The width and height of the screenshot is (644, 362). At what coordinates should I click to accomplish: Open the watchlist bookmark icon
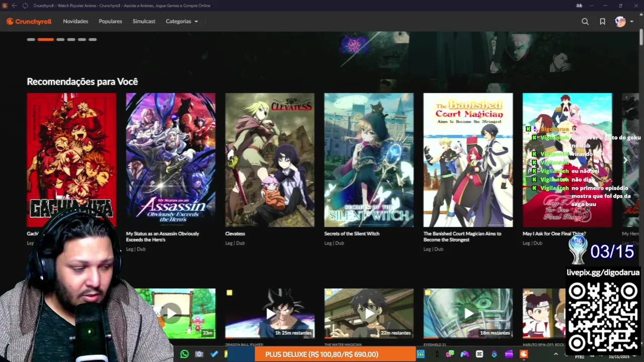point(602,22)
